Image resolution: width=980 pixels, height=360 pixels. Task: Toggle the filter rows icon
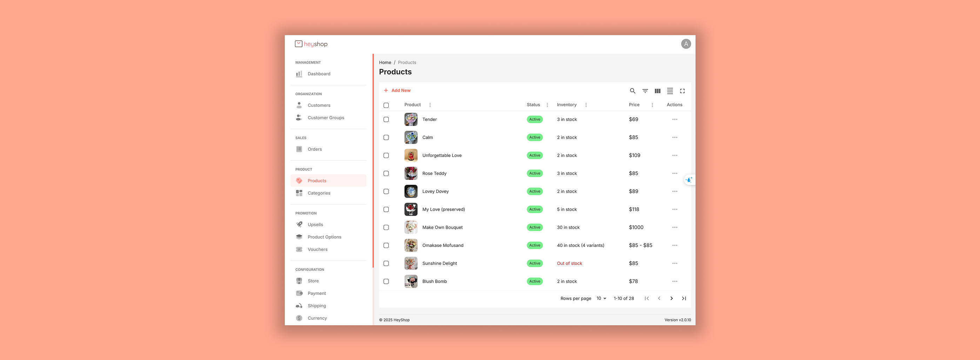645,91
